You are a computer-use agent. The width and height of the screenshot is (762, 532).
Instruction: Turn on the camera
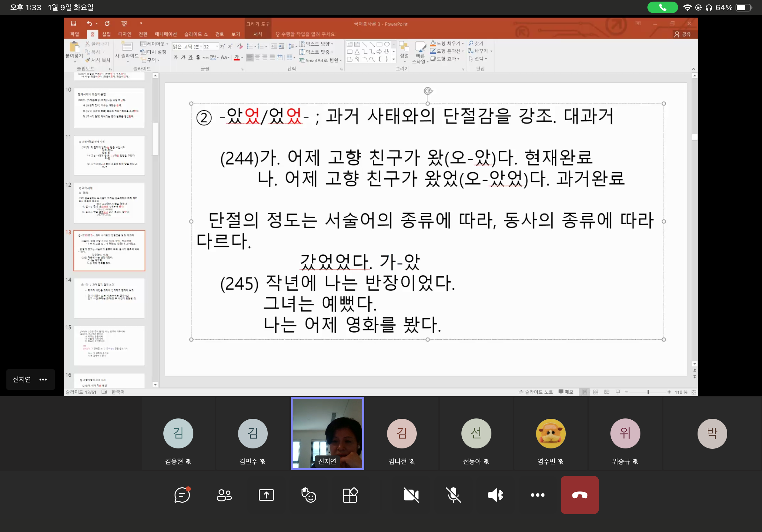point(411,495)
